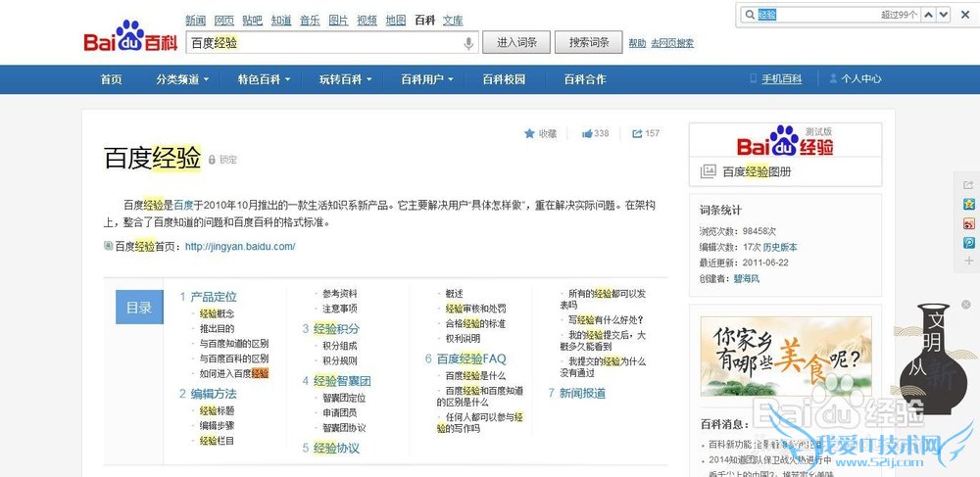The height and width of the screenshot is (477, 980).
Task: Click the Baidu Baike paw logo
Action: (x=130, y=35)
